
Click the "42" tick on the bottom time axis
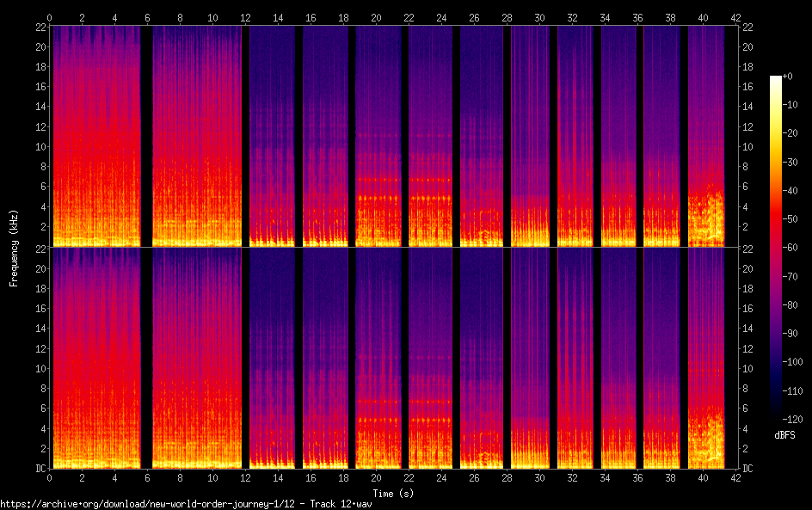(x=735, y=476)
